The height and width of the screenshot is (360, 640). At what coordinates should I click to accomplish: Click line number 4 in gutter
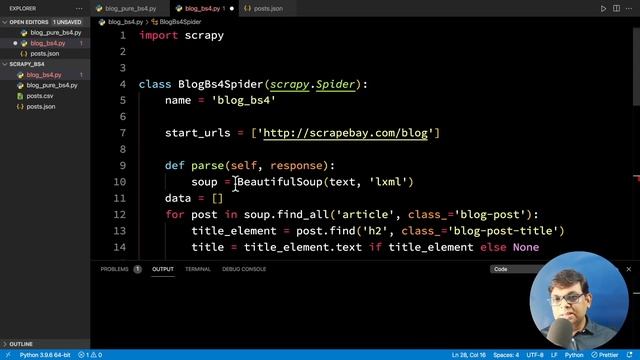[123, 84]
